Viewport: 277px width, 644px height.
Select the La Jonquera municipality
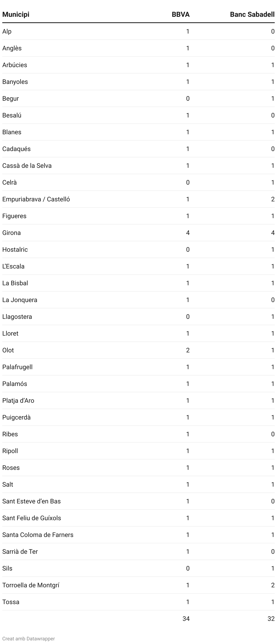coord(20,300)
